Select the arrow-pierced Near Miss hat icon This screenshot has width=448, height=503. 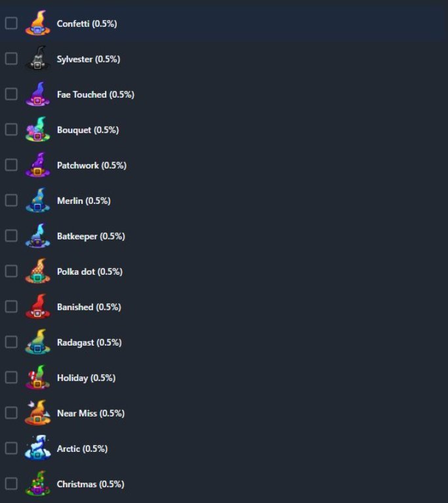point(38,413)
